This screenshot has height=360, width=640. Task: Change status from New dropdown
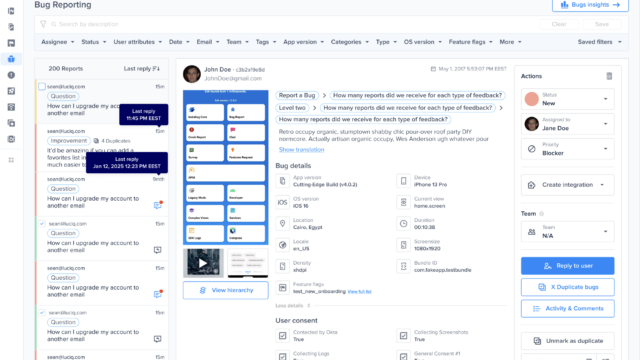click(x=567, y=99)
